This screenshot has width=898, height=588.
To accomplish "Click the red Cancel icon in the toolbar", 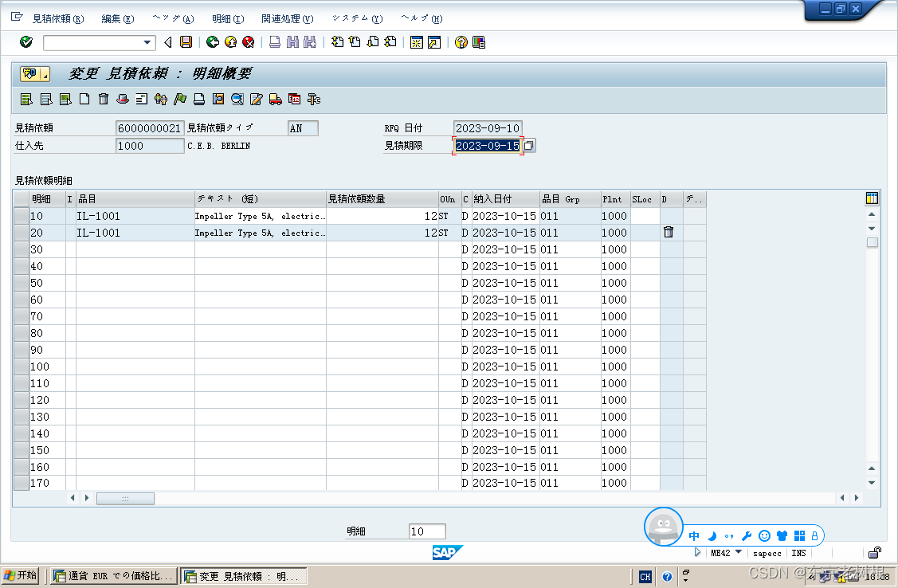I will point(248,42).
